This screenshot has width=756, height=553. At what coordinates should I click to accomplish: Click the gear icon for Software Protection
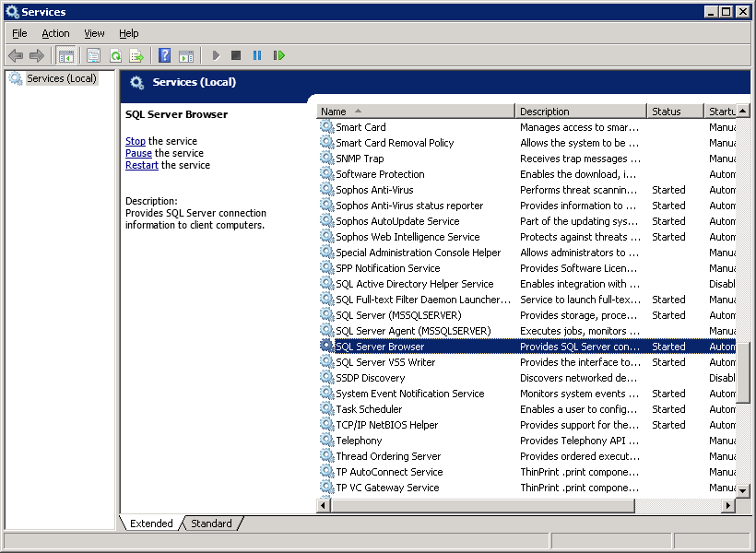327,174
